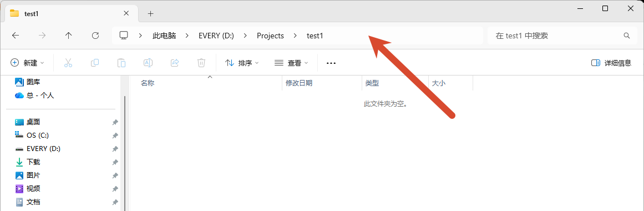Open the three-dot more options menu
644x211 pixels.
pos(331,63)
